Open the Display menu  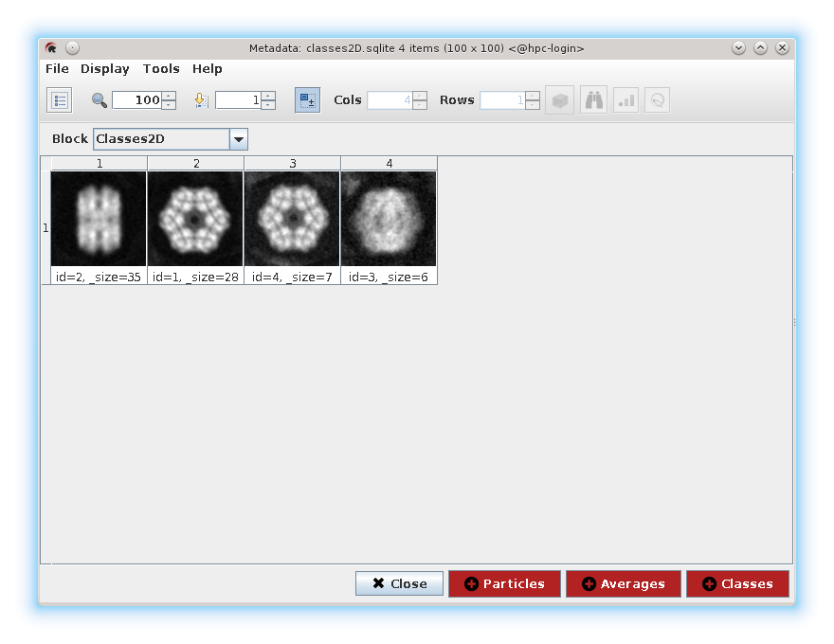point(105,68)
